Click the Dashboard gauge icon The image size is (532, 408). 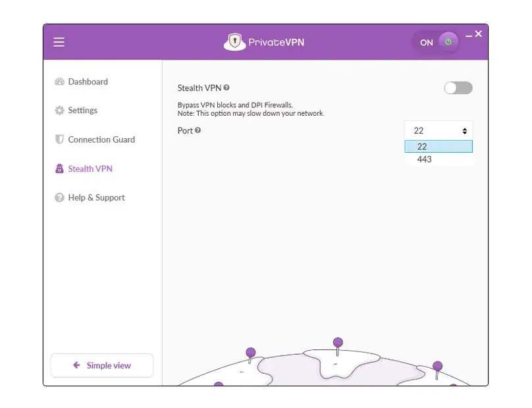(59, 82)
